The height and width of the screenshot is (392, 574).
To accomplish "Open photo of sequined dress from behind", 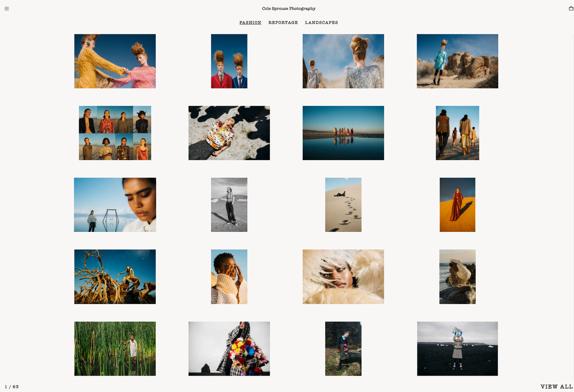I will [343, 61].
